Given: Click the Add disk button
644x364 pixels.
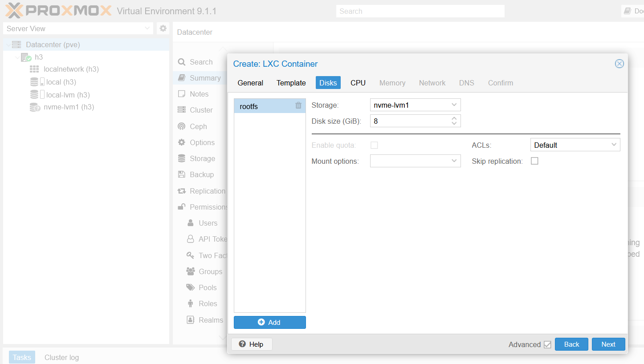Looking at the screenshot, I should click(269, 322).
